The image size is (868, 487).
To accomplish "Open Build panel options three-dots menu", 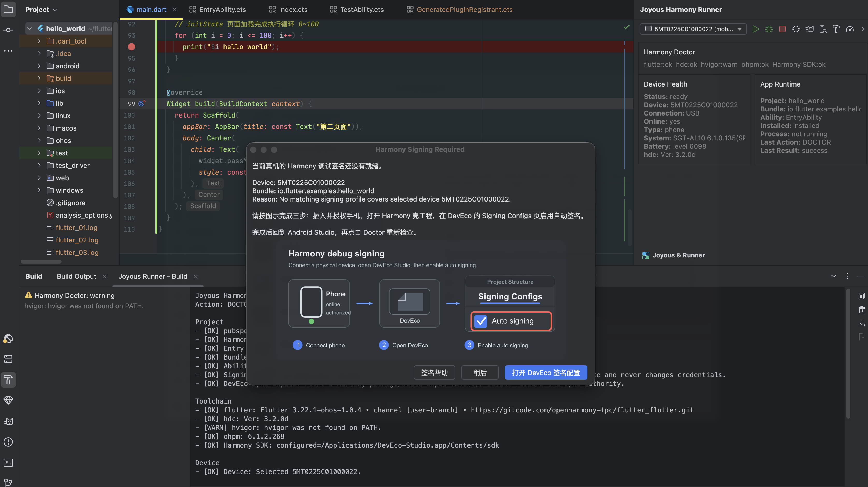I will click(x=847, y=276).
